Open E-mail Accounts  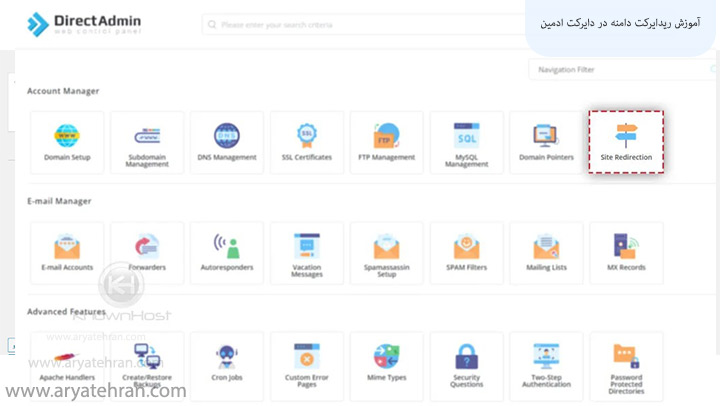tap(67, 251)
